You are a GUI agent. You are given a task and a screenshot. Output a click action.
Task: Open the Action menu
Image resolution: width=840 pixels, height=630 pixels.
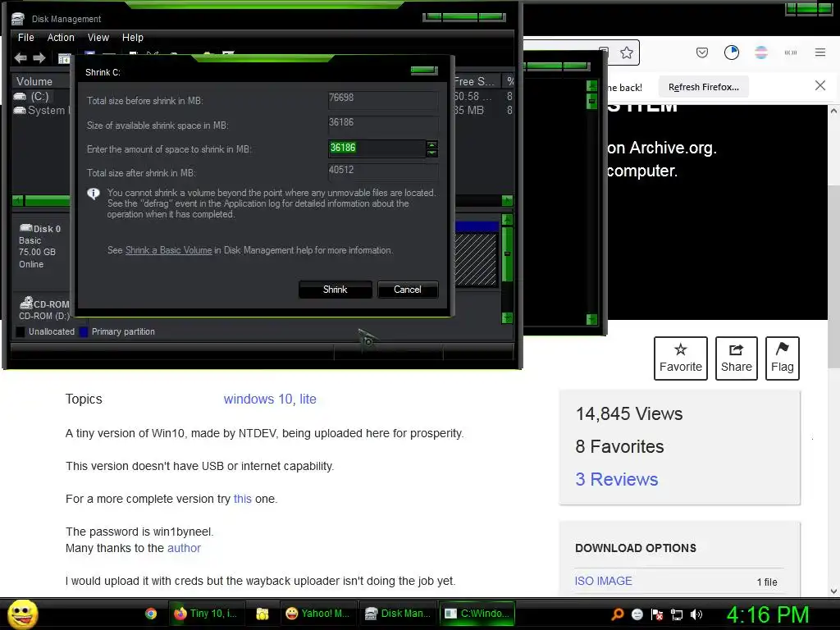point(61,38)
